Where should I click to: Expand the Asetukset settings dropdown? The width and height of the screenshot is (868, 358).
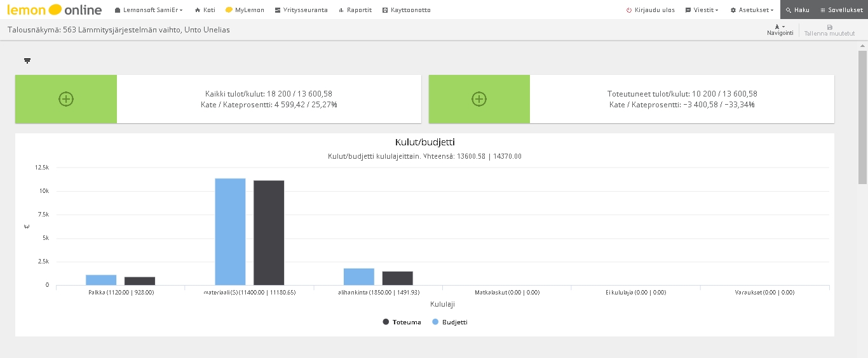pos(752,10)
